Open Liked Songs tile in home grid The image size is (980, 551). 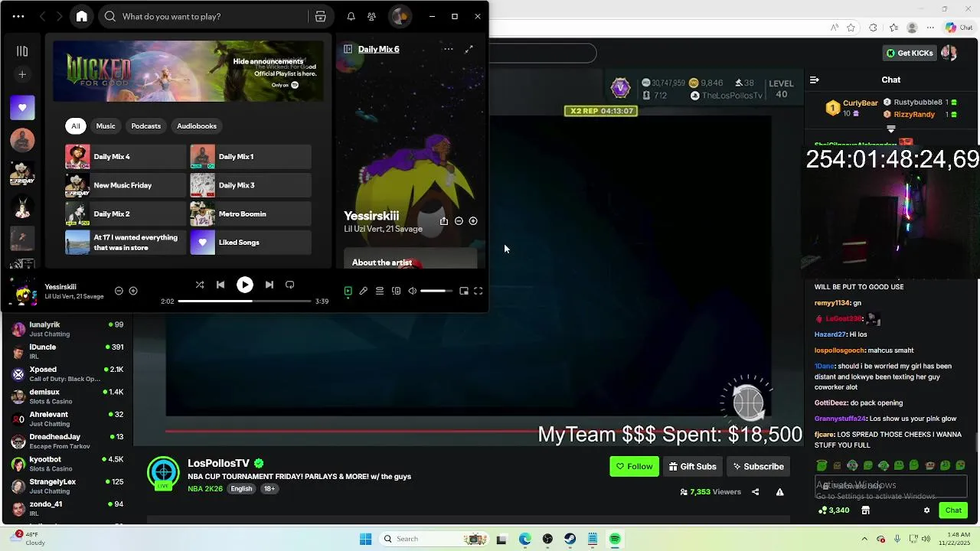tap(250, 243)
